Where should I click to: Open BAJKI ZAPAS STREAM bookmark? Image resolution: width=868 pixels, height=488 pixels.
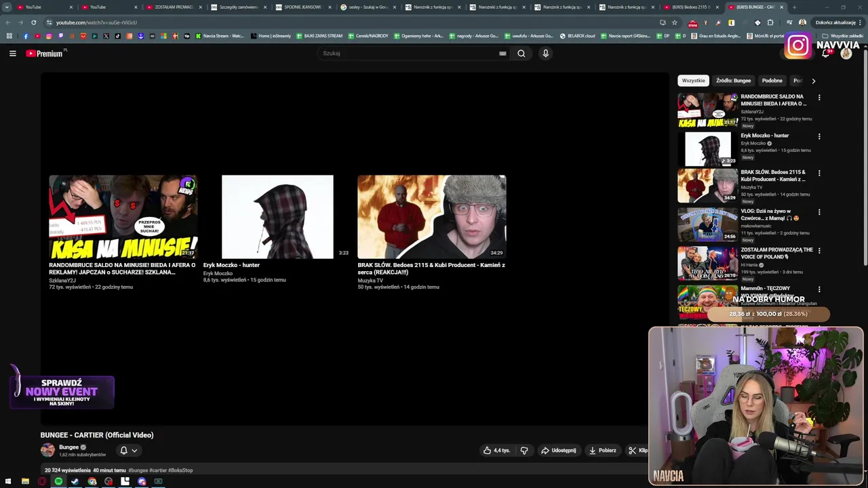[x=319, y=36]
